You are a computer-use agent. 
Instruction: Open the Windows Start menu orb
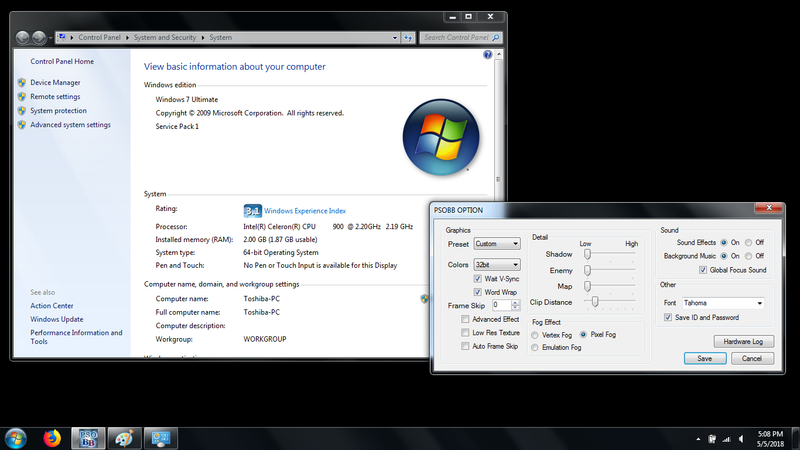15,439
